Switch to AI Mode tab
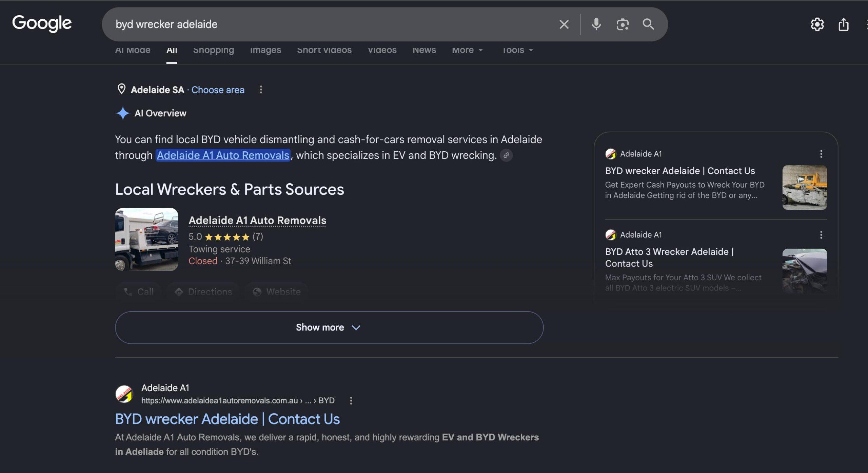This screenshot has height=473, width=868. point(133,50)
